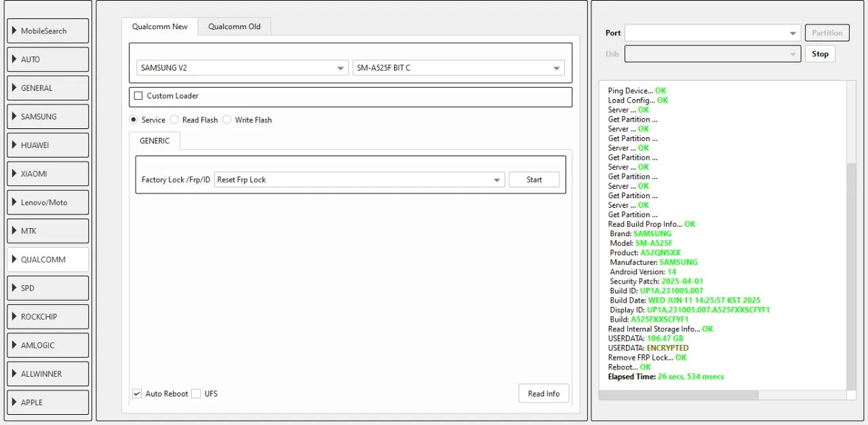Switch to the Qualcomm Old tab
The image size is (868, 425).
pyautogui.click(x=234, y=26)
